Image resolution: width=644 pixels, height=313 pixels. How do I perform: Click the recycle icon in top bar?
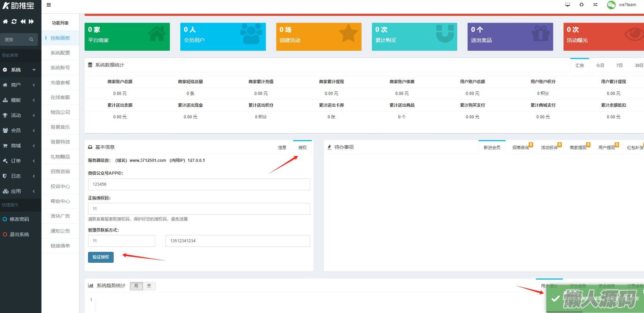point(581,5)
